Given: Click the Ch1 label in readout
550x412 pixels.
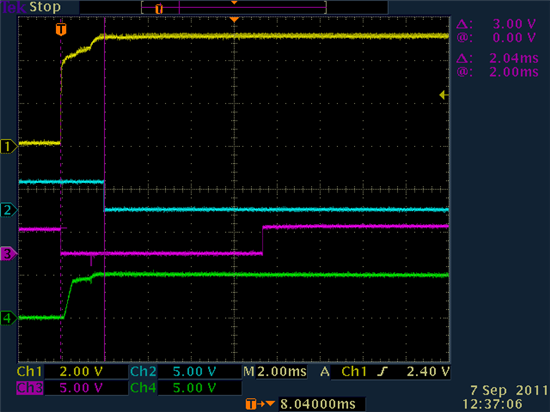Looking at the screenshot, I should (29, 371).
